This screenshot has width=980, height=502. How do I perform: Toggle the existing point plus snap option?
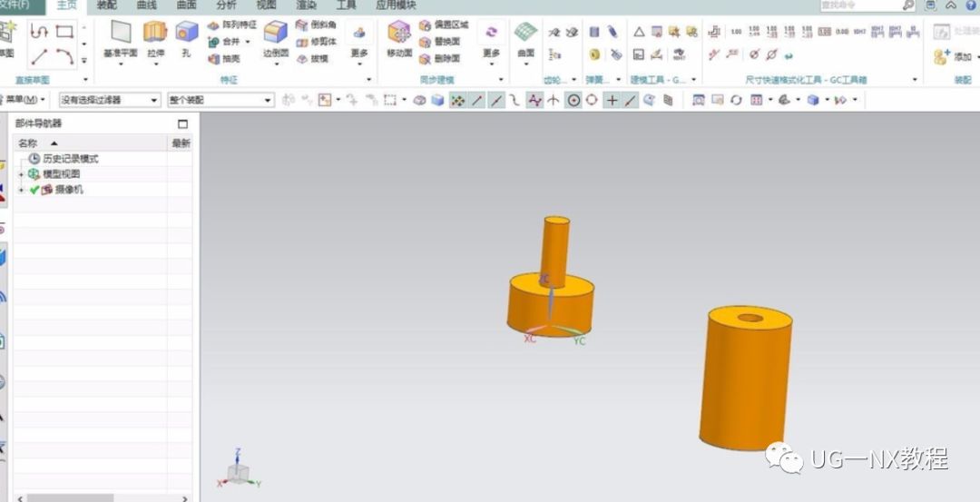click(x=612, y=100)
